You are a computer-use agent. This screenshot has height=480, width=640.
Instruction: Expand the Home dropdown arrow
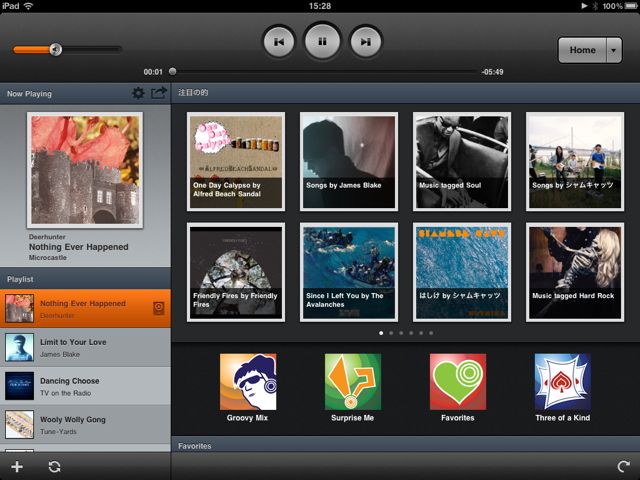click(614, 50)
